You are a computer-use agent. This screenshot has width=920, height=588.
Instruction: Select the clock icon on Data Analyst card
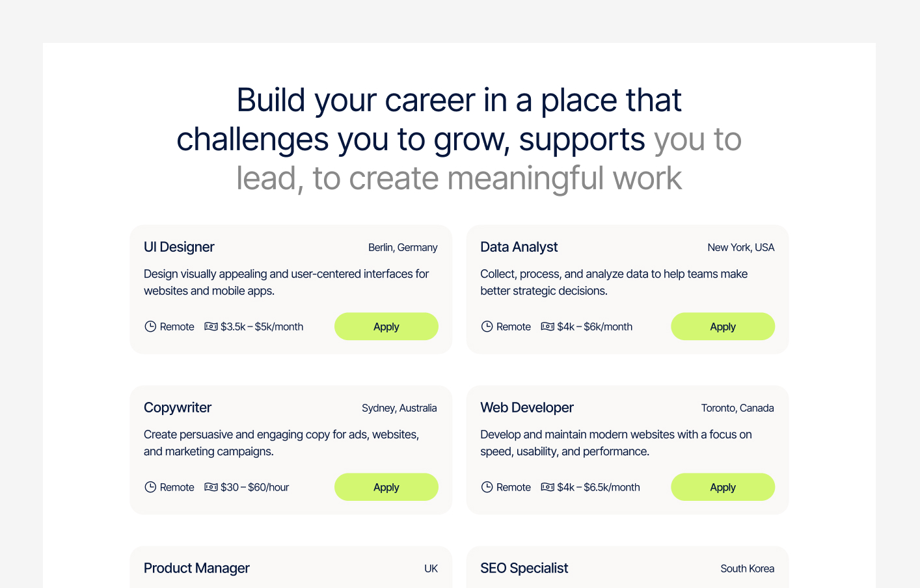487,327
